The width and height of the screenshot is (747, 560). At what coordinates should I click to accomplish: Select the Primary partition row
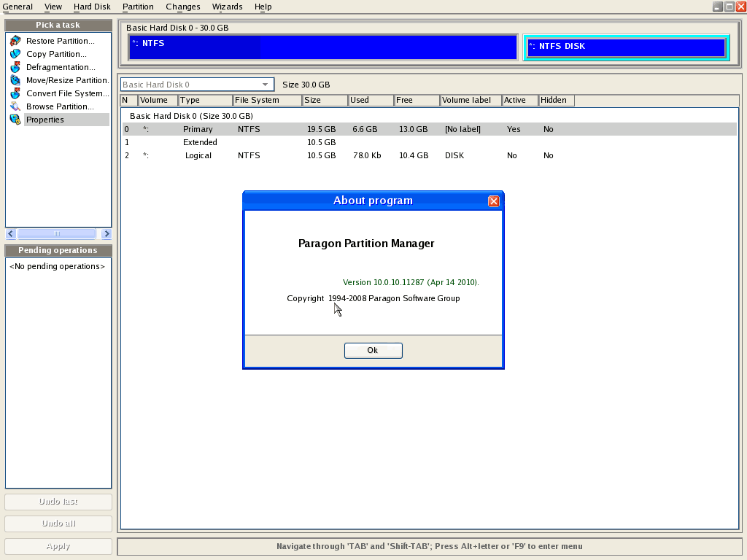tap(429, 129)
